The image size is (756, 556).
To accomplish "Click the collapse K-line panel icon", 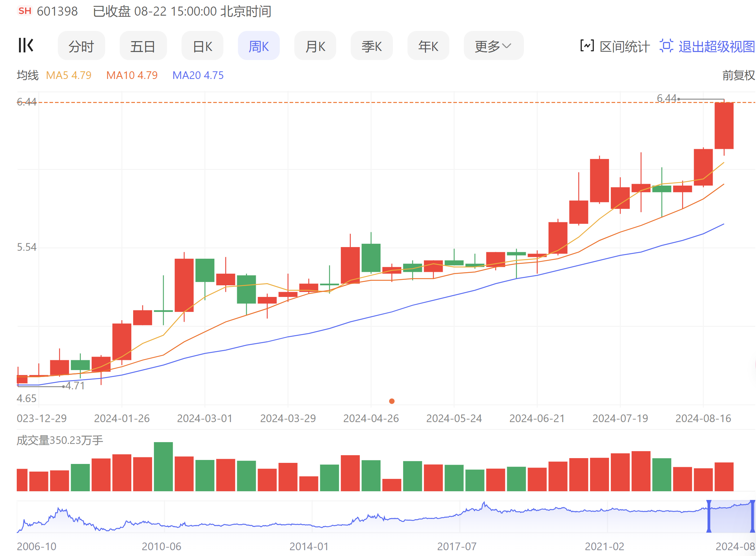I will click(26, 45).
